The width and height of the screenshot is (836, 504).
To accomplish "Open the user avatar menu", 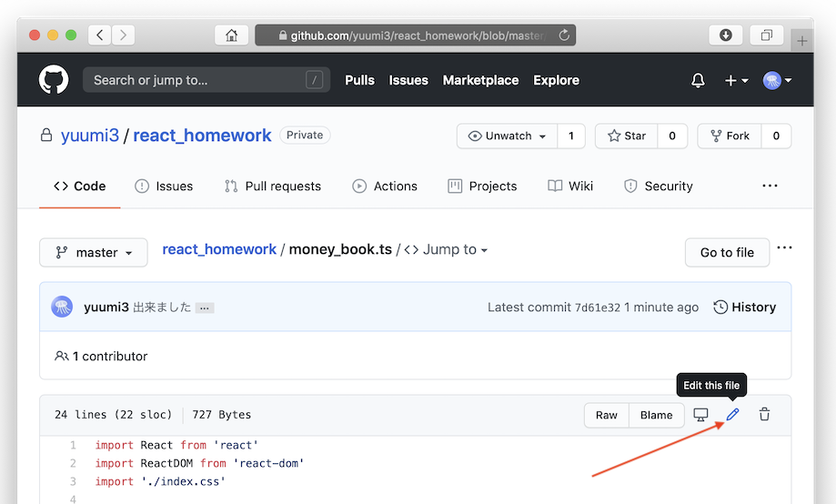I will 777,81.
